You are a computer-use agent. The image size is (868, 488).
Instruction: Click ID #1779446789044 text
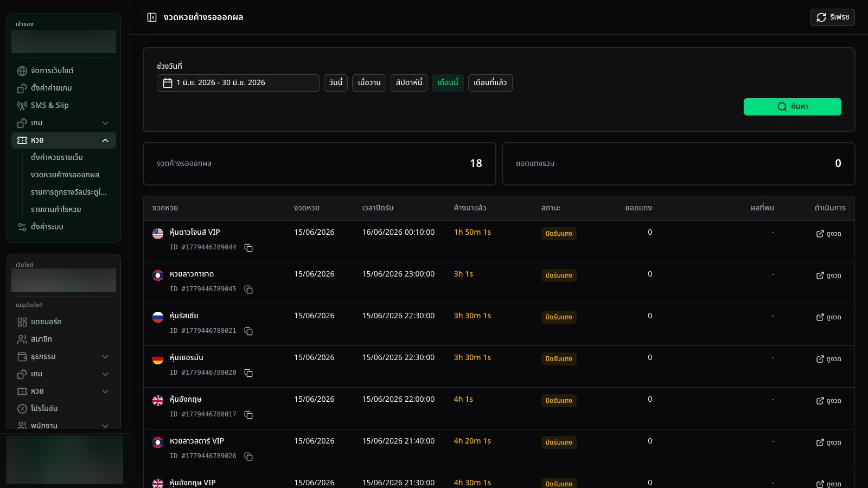pos(203,247)
